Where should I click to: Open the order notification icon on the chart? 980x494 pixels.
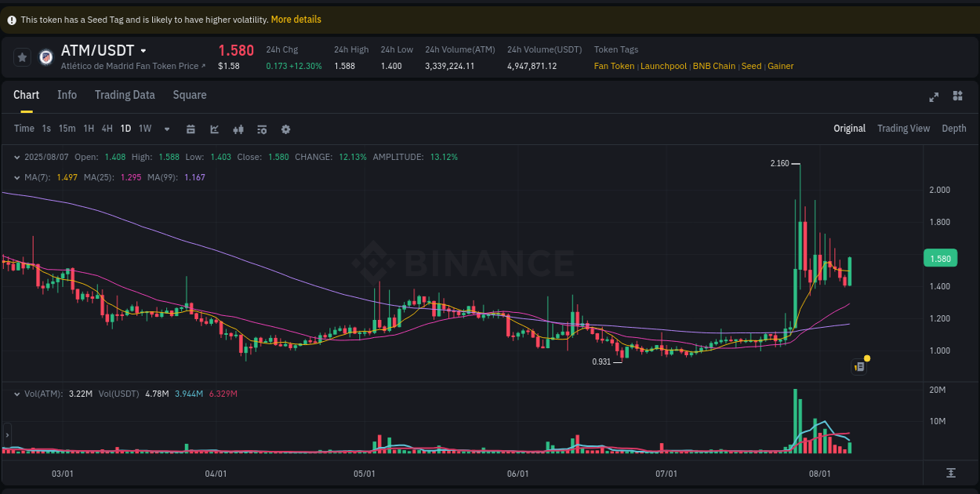tap(858, 366)
